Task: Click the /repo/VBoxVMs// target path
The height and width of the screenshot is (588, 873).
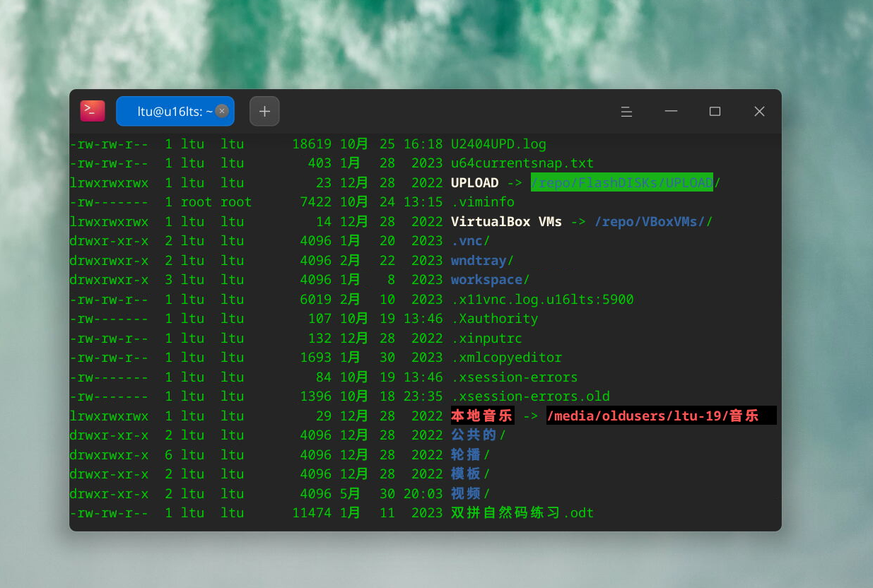Action: (x=653, y=222)
